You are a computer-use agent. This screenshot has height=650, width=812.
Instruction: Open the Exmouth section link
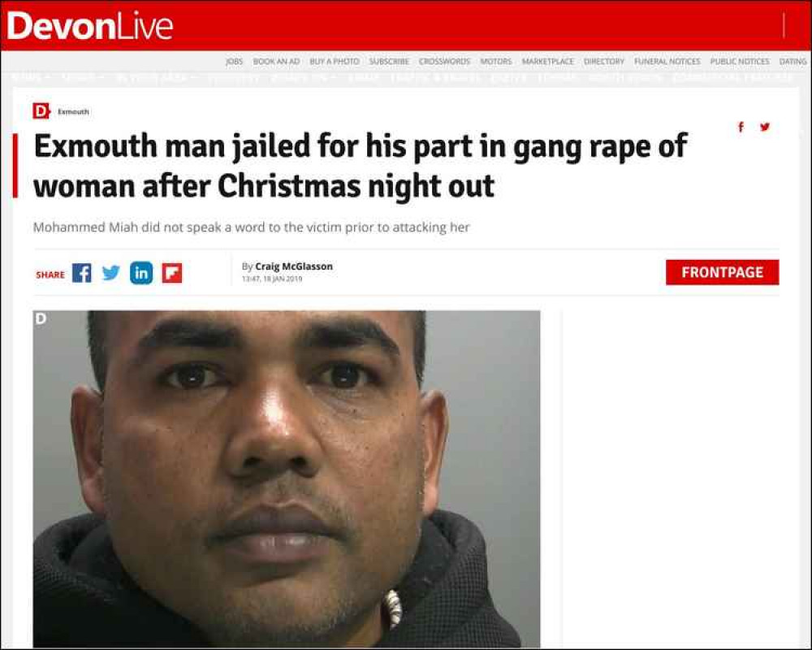click(74, 111)
